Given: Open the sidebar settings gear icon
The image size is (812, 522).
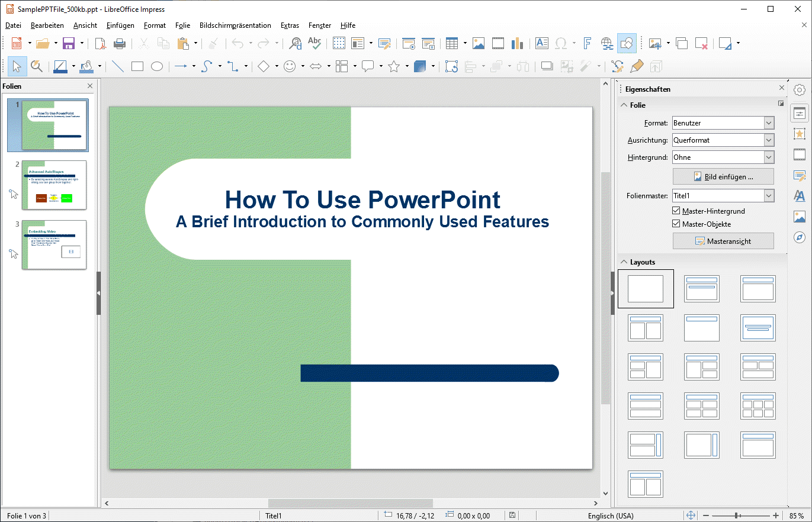Looking at the screenshot, I should point(800,90).
